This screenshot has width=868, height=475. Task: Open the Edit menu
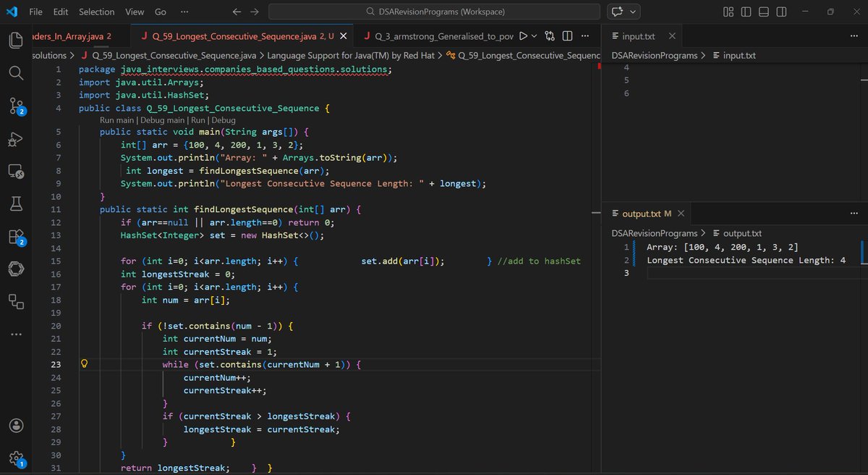pyautogui.click(x=61, y=12)
